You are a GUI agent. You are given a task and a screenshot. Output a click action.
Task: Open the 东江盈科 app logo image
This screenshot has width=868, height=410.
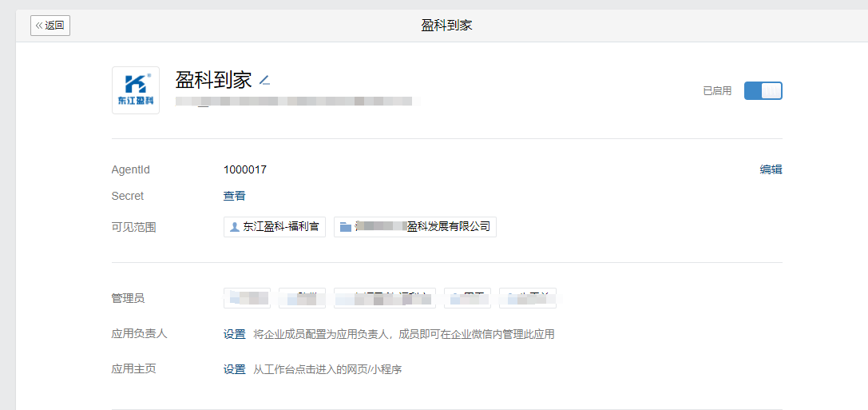coord(136,90)
